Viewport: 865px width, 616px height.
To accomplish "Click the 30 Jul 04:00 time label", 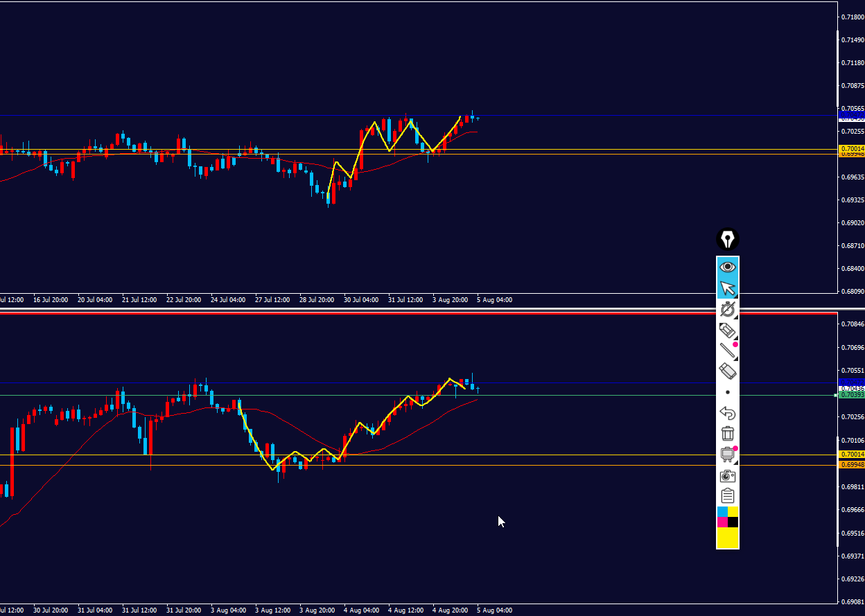I will coord(361,300).
